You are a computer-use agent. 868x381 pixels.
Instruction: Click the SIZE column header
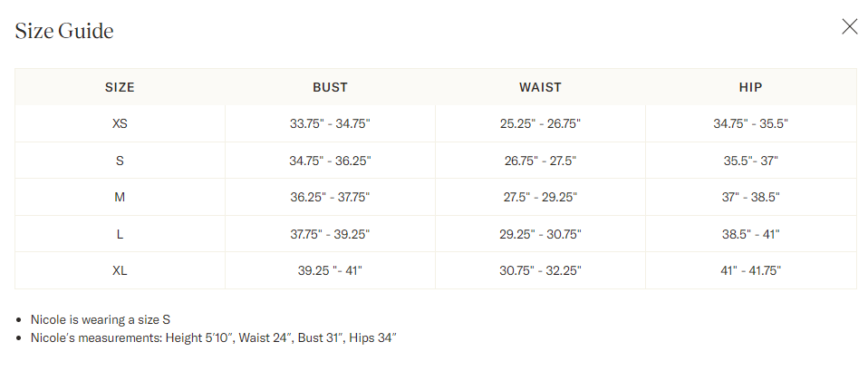tap(120, 87)
